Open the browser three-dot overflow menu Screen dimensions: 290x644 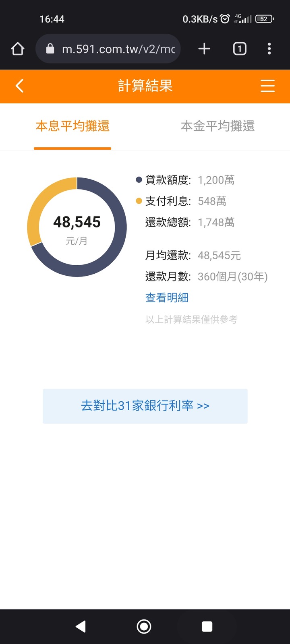pyautogui.click(x=269, y=49)
